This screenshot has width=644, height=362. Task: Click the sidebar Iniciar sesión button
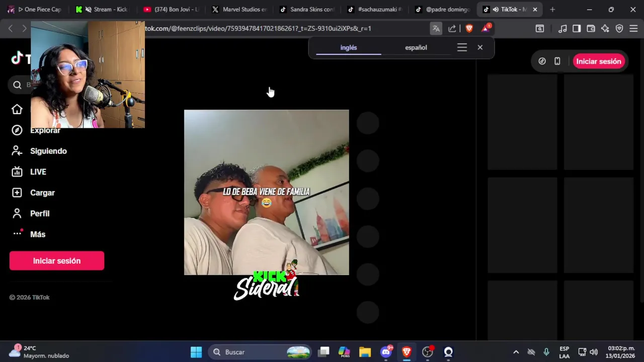click(x=57, y=261)
